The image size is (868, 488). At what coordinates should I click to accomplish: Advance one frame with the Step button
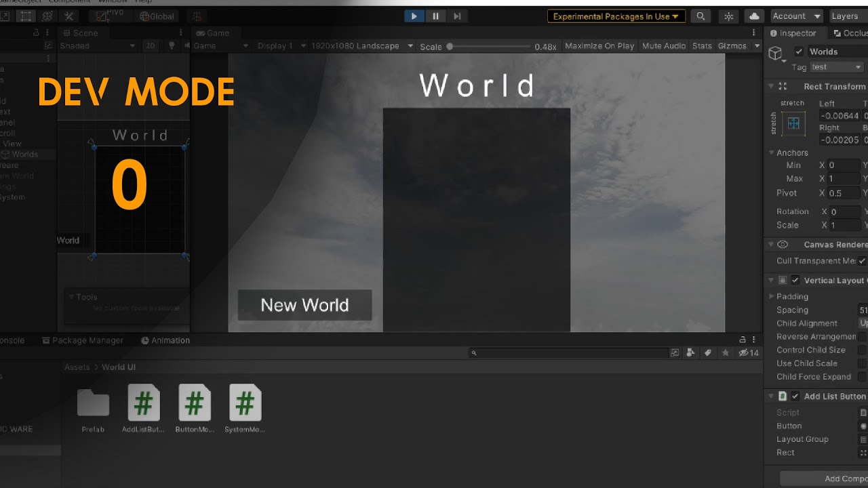(x=457, y=16)
